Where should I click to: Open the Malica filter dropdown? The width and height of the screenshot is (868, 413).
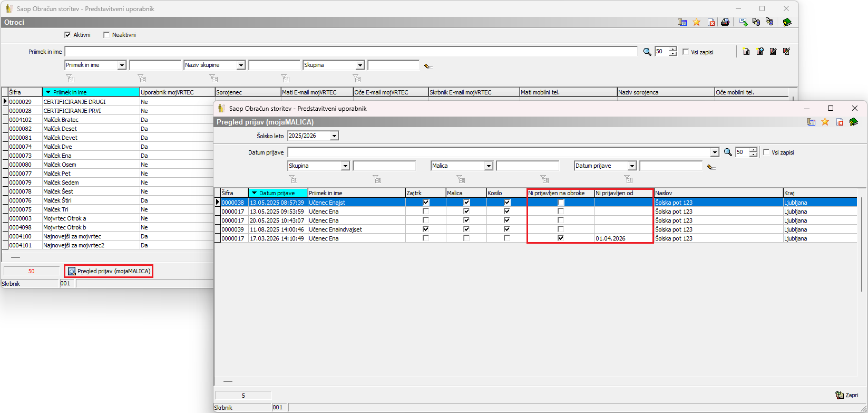(x=489, y=166)
